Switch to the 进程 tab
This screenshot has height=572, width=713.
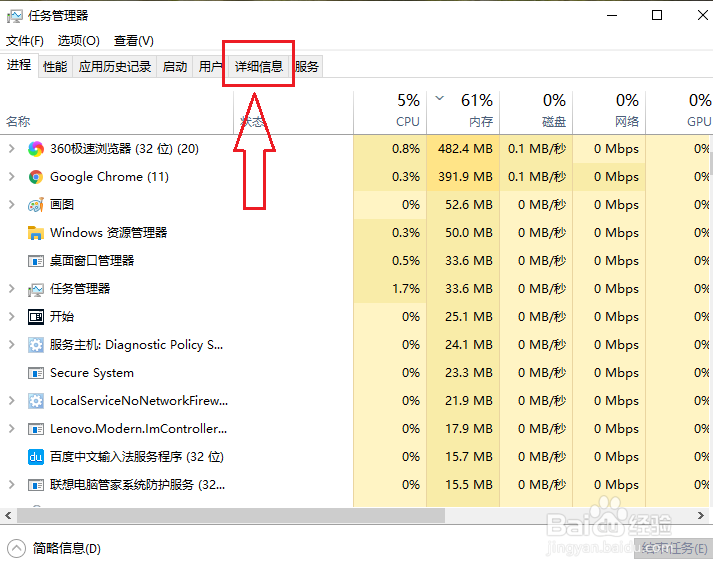[x=19, y=65]
